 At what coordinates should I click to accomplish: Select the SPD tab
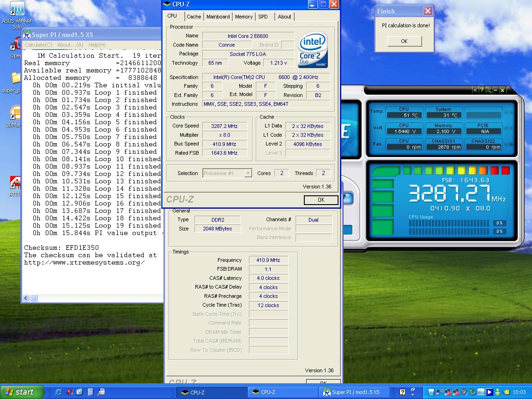[x=263, y=17]
